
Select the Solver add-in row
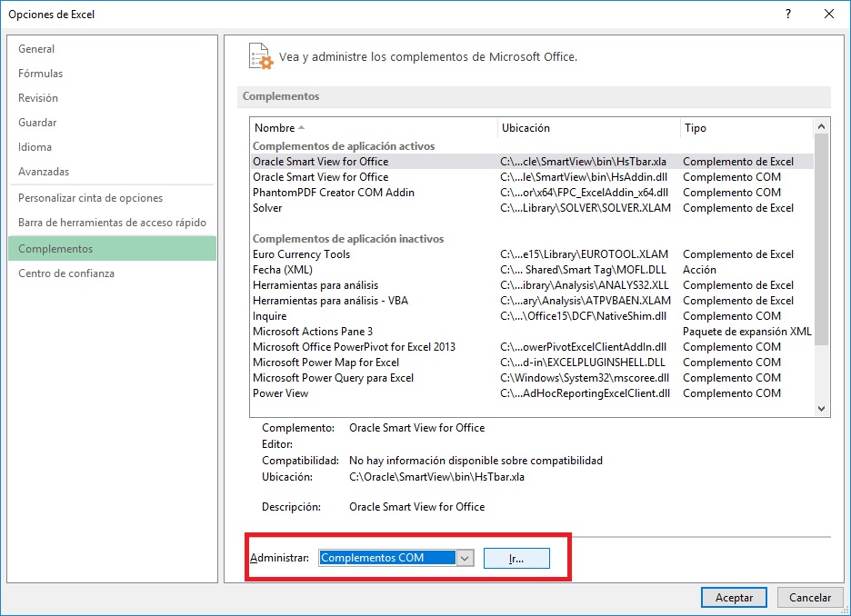(532, 208)
